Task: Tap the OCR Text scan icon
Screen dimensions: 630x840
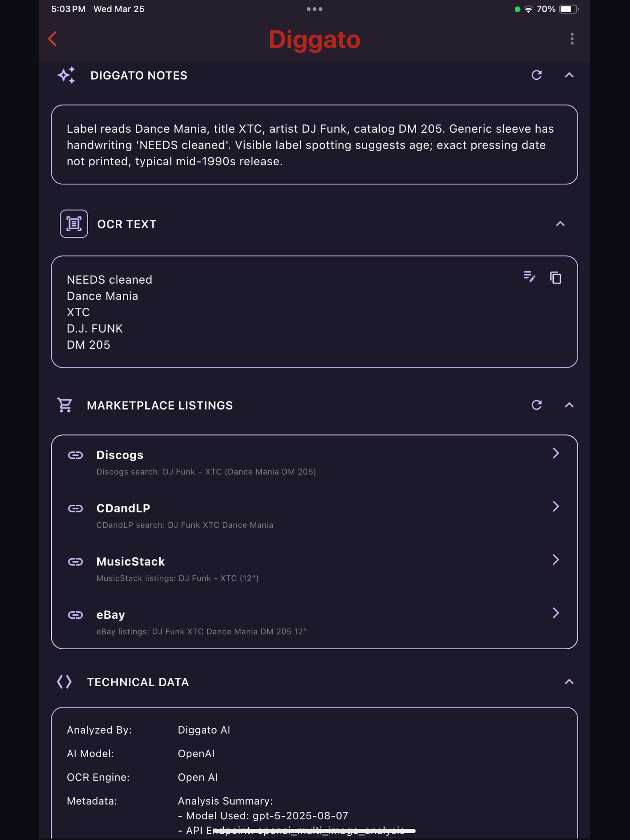Action: tap(74, 224)
